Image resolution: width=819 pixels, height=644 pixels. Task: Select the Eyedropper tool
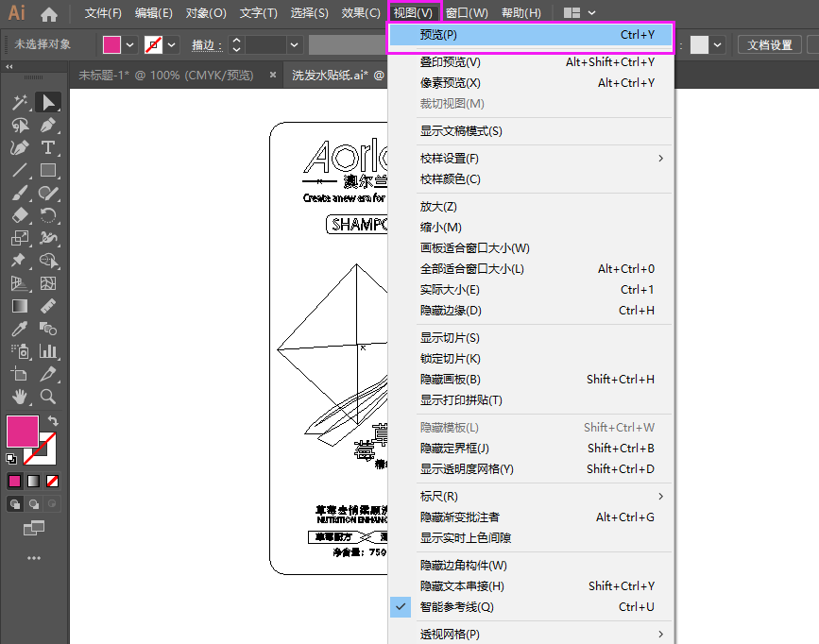pos(19,329)
